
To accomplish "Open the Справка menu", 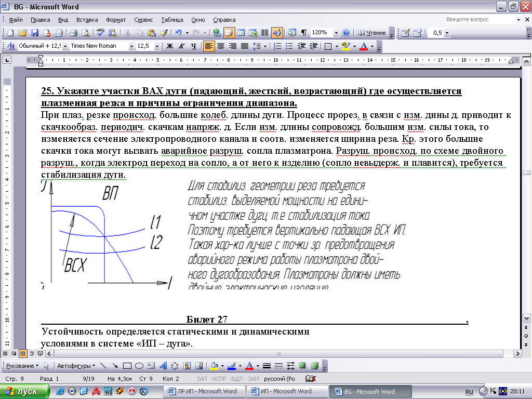I will [224, 20].
